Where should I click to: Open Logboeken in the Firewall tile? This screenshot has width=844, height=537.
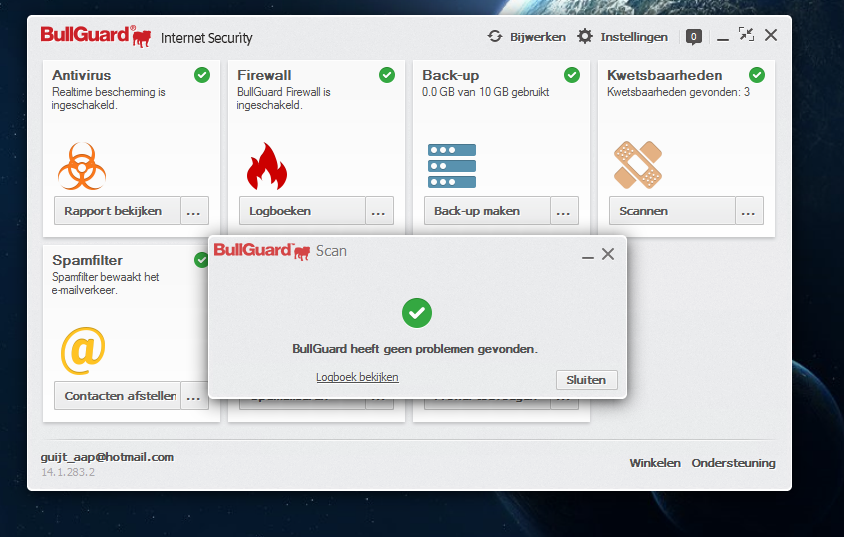tap(303, 210)
